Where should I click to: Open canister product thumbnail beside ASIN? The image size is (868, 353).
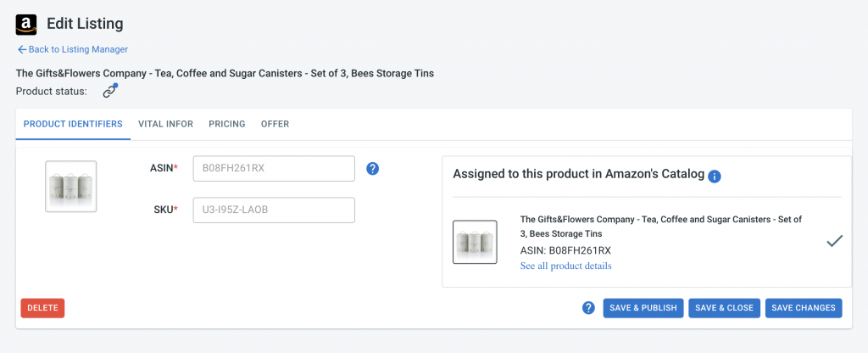[x=71, y=186]
